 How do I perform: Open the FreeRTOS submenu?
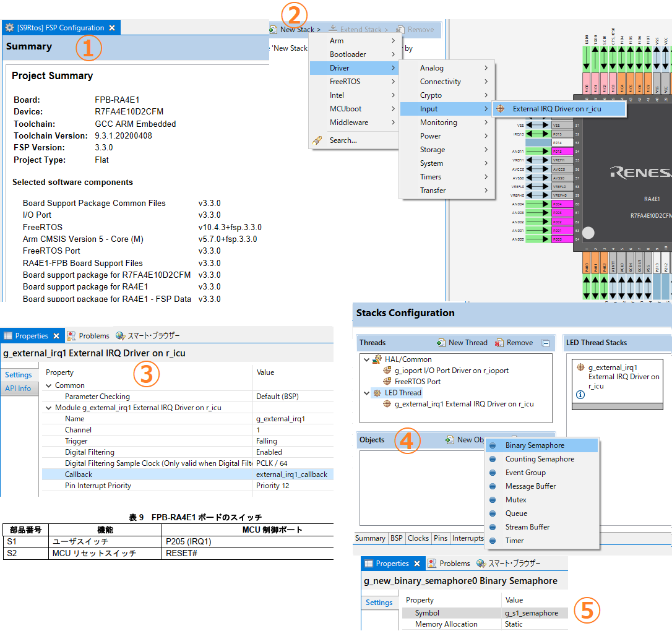click(354, 82)
